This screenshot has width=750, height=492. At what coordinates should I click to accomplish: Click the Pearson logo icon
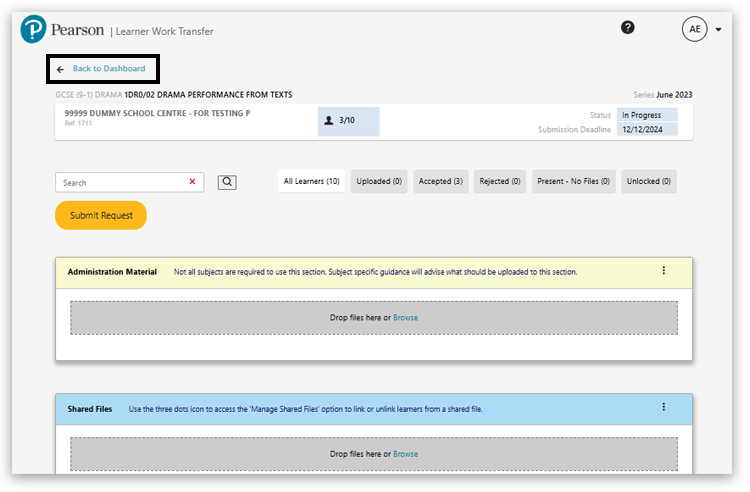tap(33, 30)
